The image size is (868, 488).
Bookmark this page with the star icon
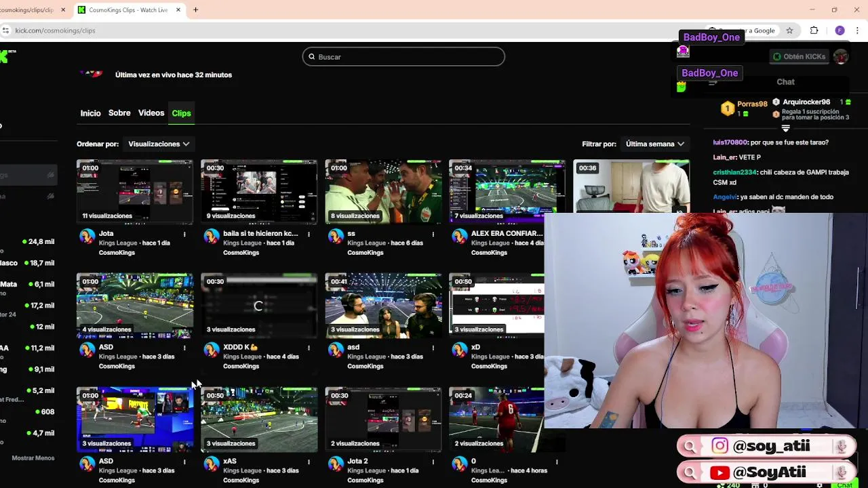pos(789,30)
